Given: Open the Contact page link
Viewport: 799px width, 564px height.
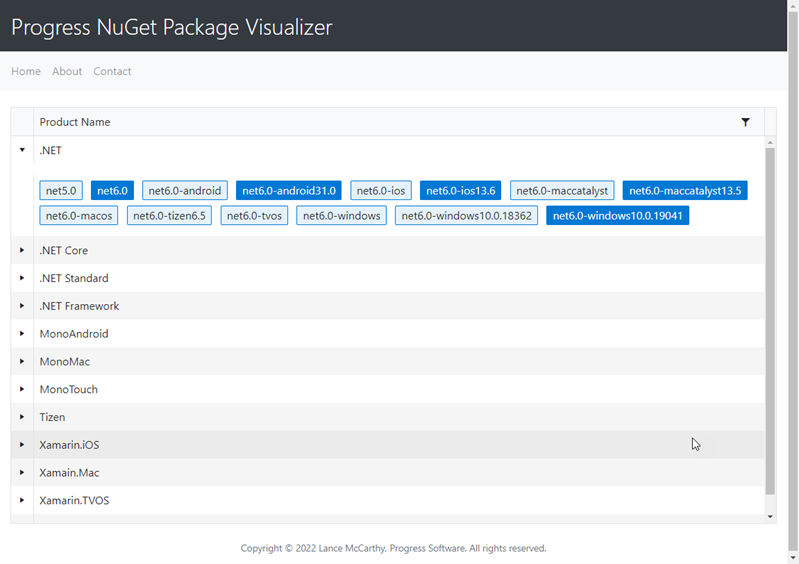Looking at the screenshot, I should point(112,71).
